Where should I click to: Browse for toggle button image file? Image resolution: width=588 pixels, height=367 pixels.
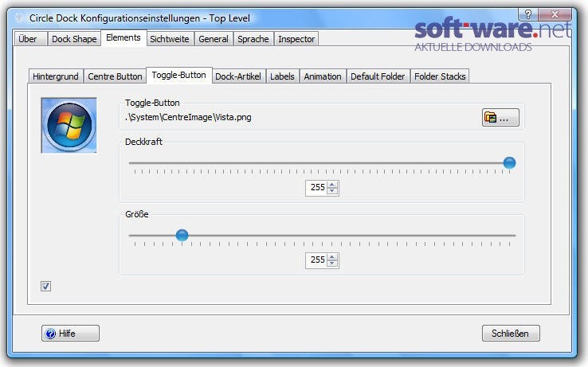(500, 117)
